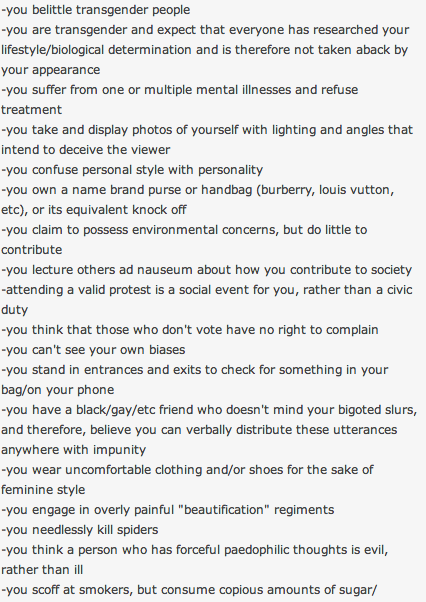Click the line "you can't see your own biases"
The height and width of the screenshot is (602, 426).
93,350
